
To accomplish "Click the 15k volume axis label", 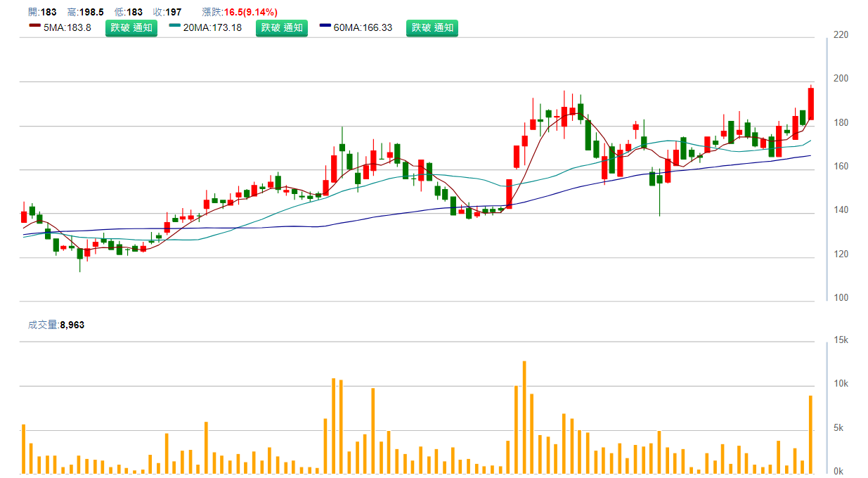I will [841, 340].
